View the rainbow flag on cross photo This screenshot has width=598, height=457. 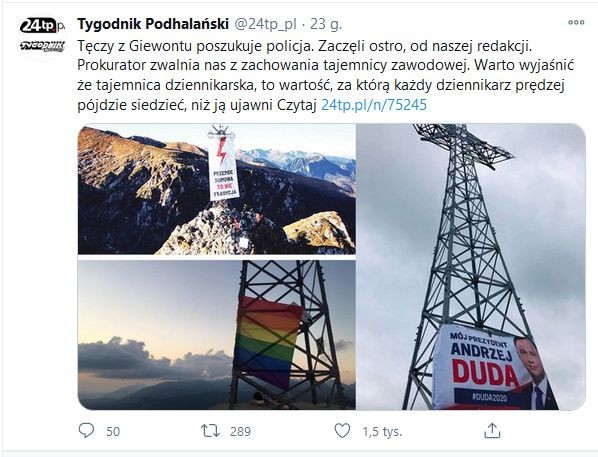click(217, 335)
